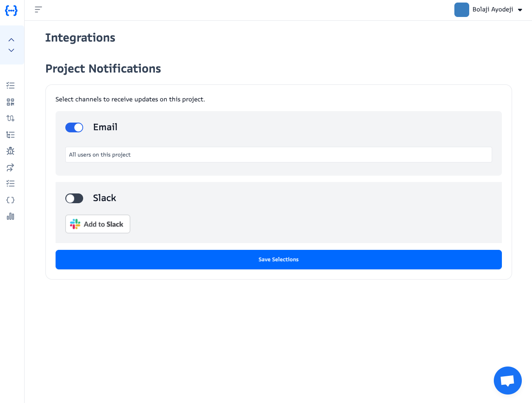
Task: View analytics via the bar chart icon
Action: [x=10, y=216]
